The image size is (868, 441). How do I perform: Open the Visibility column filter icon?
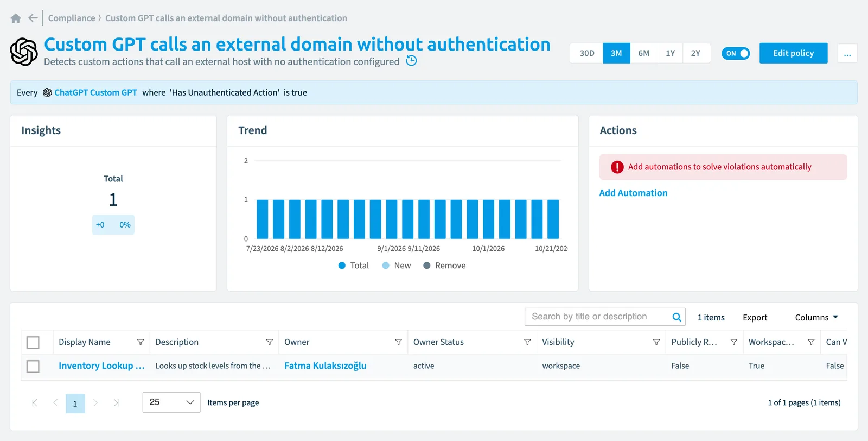coord(656,342)
